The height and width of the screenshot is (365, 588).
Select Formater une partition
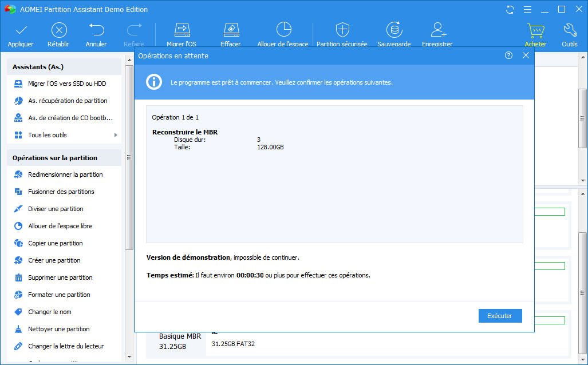click(x=64, y=295)
